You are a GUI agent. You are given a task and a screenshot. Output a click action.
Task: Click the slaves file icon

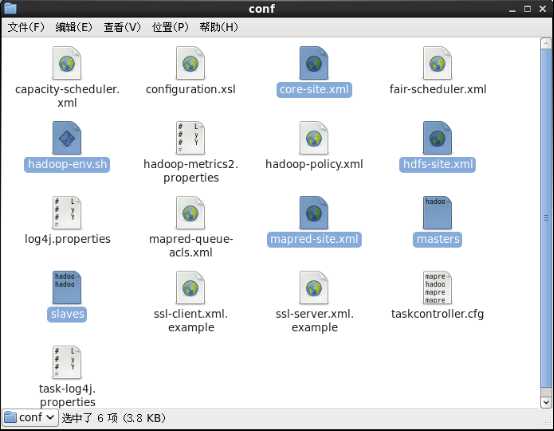tap(66, 288)
